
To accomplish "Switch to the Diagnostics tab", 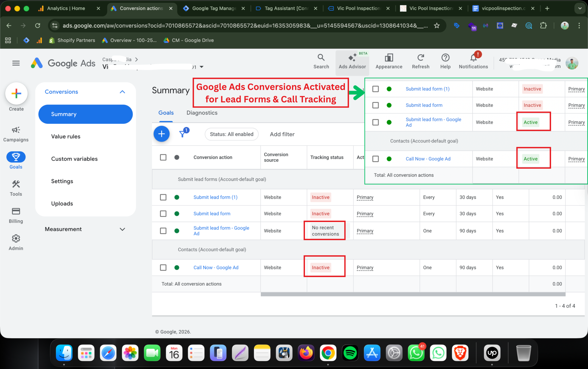I will (202, 113).
